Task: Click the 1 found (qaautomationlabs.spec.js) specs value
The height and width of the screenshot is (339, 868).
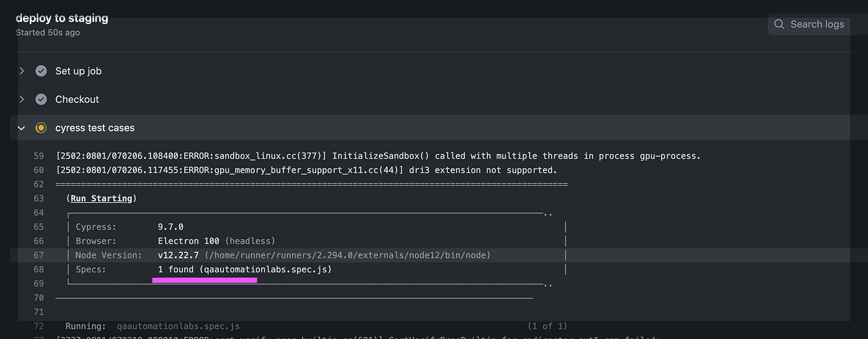Action: [x=245, y=270]
